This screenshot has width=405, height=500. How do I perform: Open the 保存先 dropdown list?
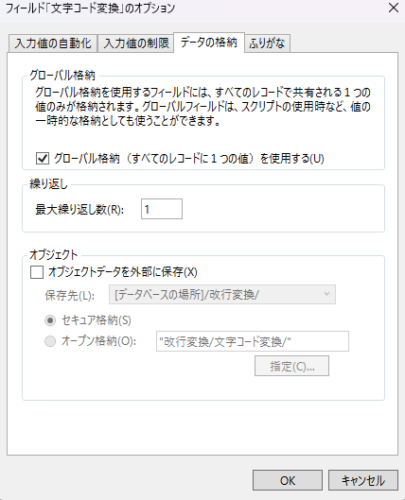[222, 294]
